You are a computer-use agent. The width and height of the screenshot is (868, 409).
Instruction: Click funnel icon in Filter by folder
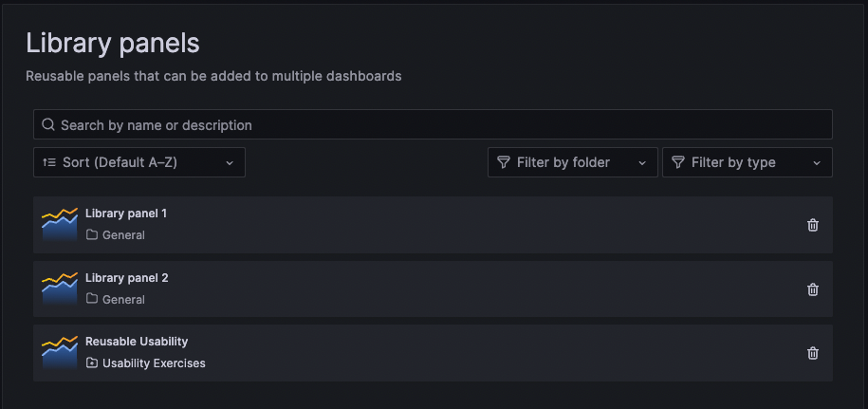[504, 162]
